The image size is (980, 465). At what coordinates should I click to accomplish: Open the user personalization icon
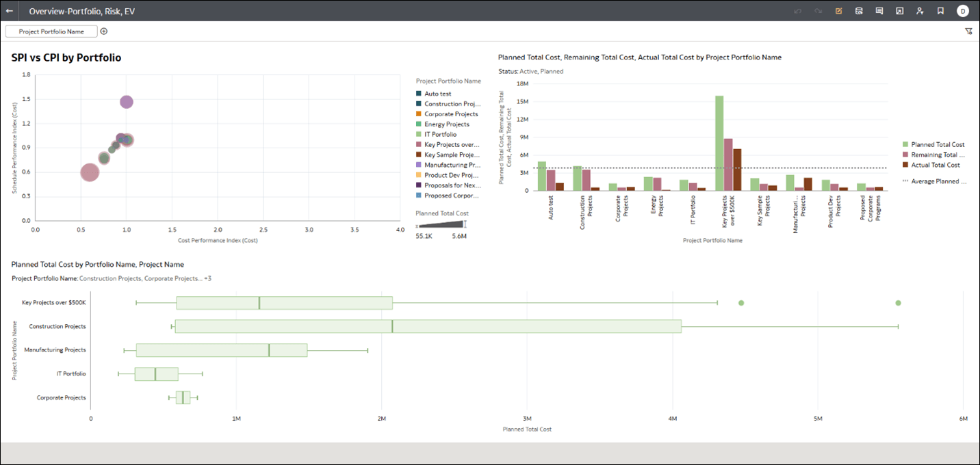pos(920,11)
